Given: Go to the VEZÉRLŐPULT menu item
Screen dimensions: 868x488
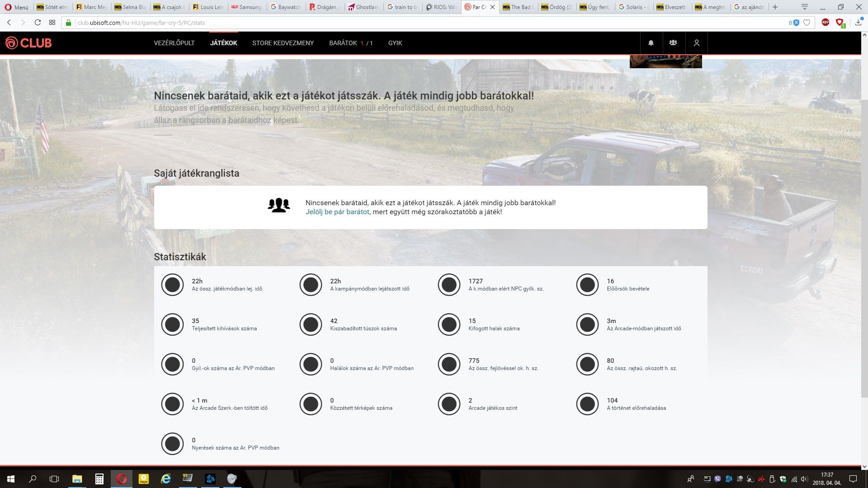Looking at the screenshot, I should coord(174,43).
